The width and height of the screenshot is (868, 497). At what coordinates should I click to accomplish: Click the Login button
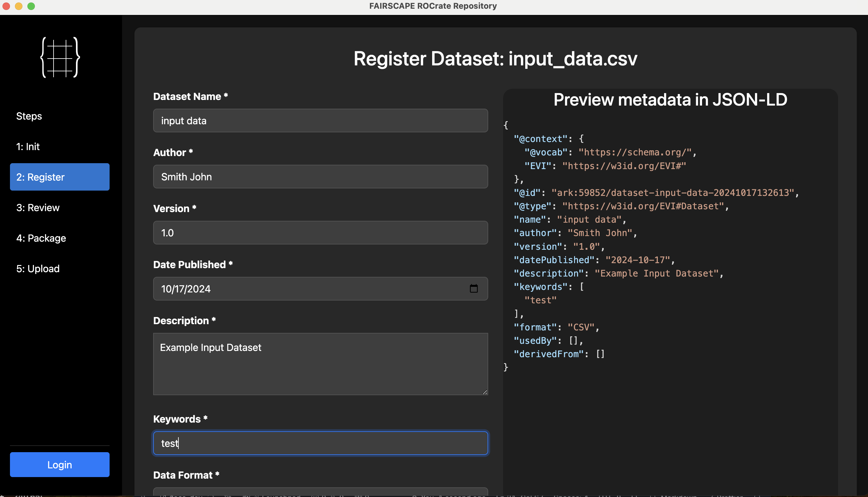click(60, 465)
